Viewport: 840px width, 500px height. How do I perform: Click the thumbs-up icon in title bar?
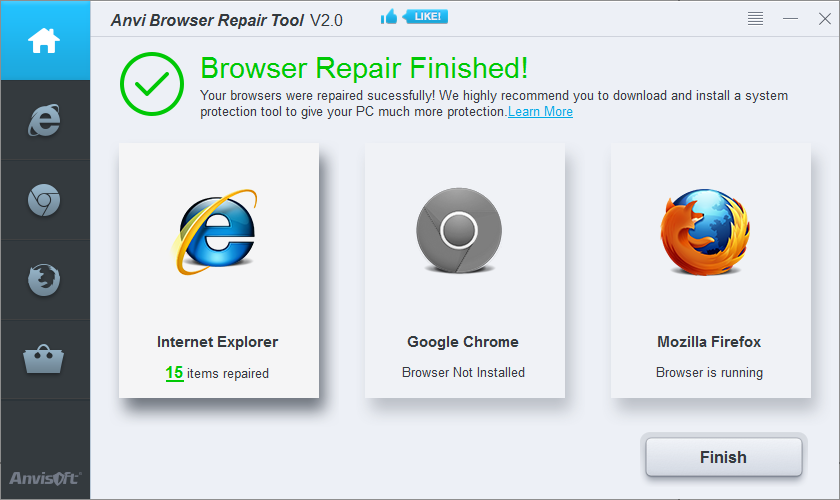coord(389,17)
